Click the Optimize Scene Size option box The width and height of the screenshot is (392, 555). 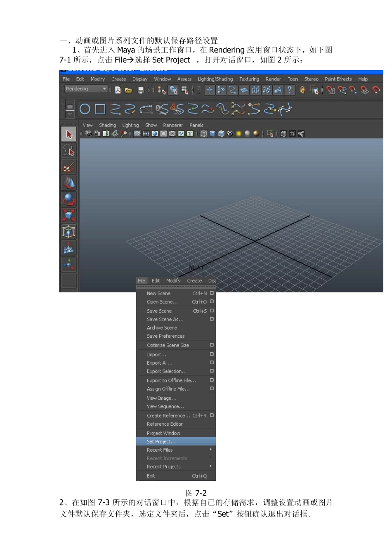click(212, 345)
